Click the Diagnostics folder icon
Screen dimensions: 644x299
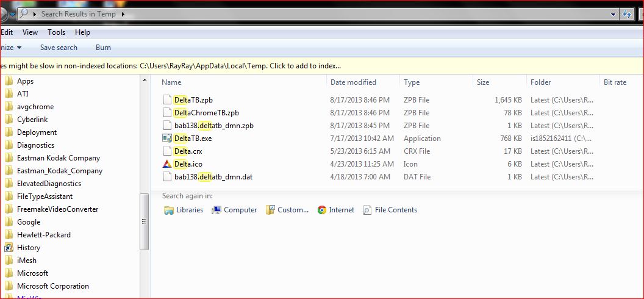click(9, 145)
